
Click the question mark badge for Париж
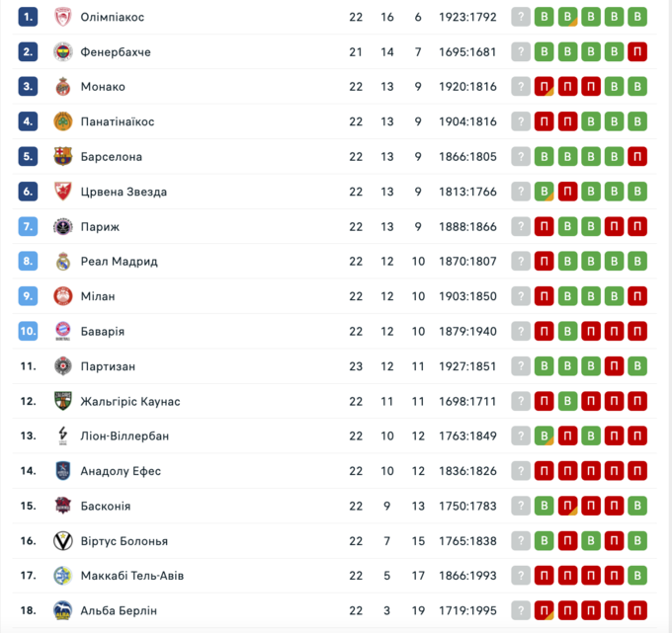pos(521,227)
